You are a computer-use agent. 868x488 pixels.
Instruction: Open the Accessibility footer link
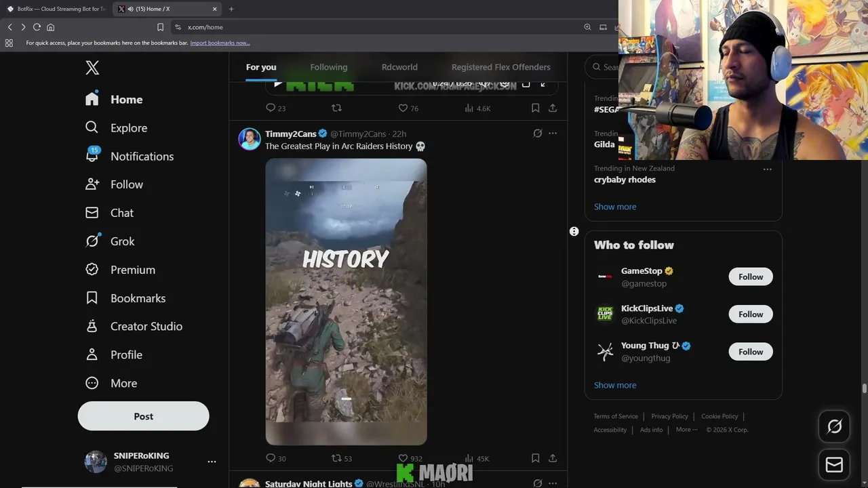(x=610, y=430)
